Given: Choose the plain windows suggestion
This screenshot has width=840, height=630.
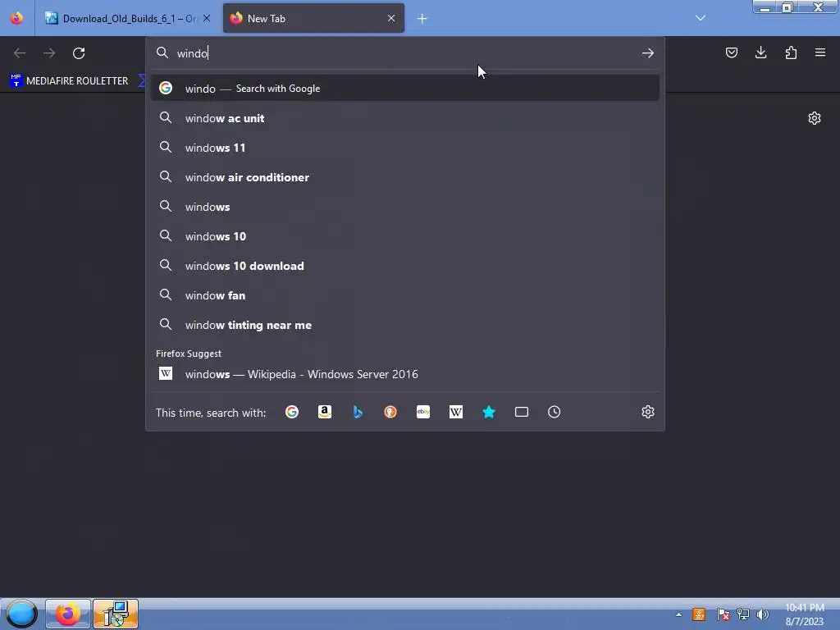Looking at the screenshot, I should pyautogui.click(x=405, y=207).
